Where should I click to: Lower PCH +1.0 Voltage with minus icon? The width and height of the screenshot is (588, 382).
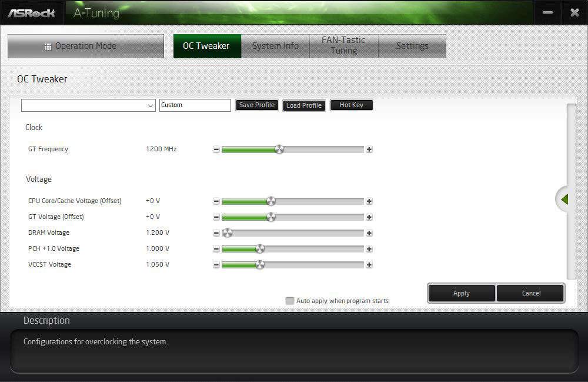tap(216, 249)
